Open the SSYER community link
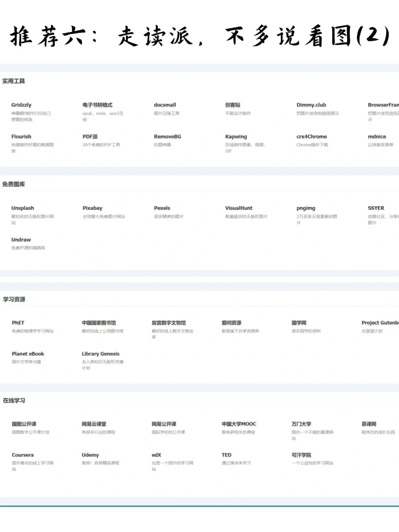399x532 pixels. 376,208
